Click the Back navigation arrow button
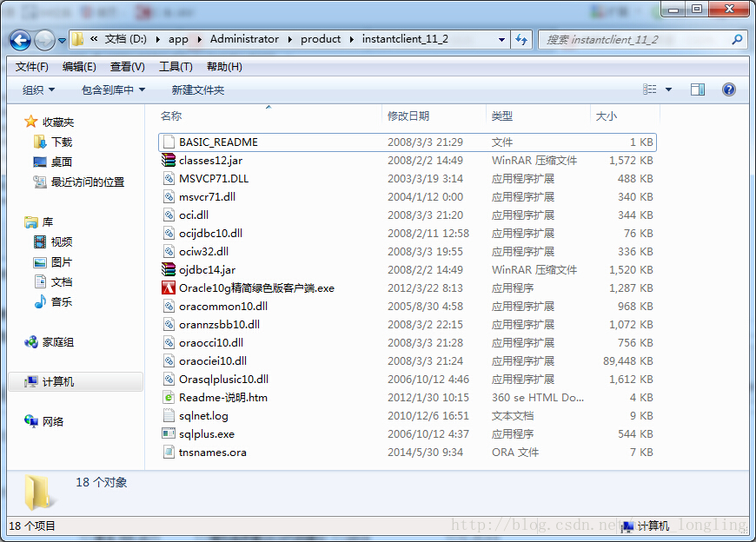The width and height of the screenshot is (756, 542). [x=20, y=40]
